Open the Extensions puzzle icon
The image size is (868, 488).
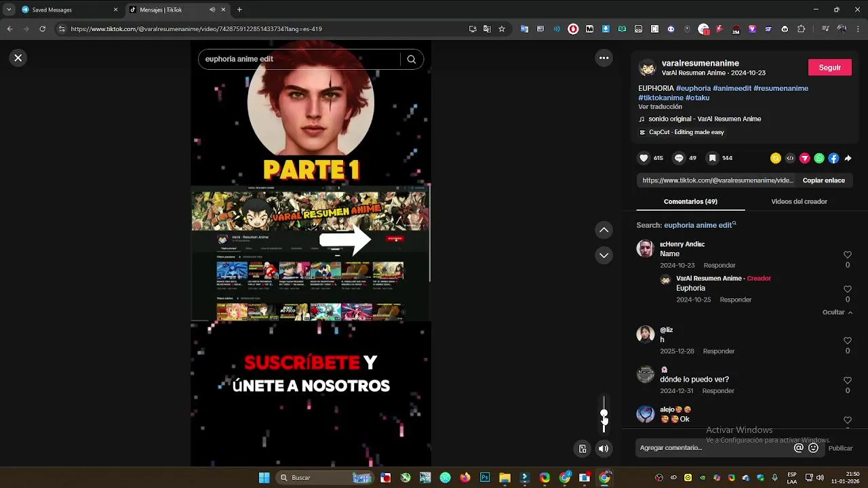tap(801, 29)
